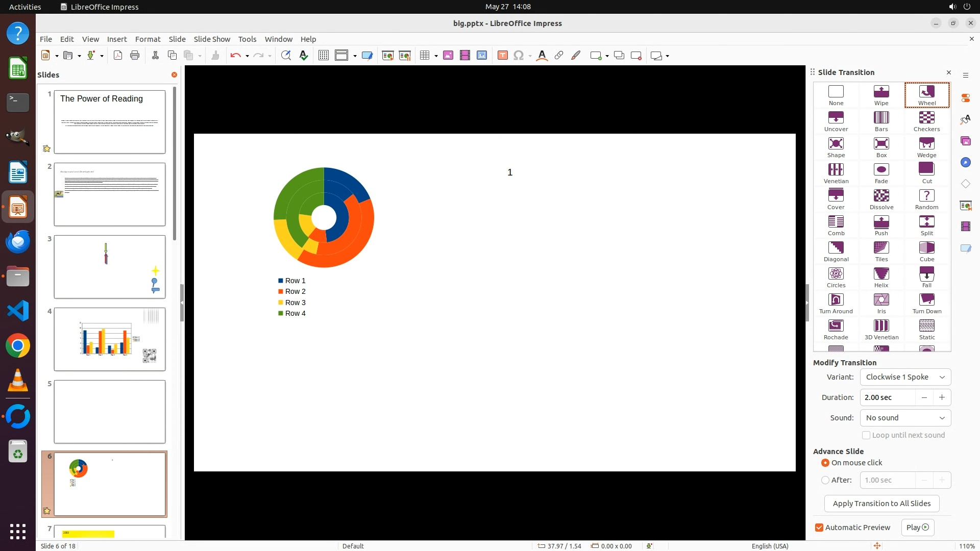Screen dimensions: 980x551
Task: Click the Insert Table toolbar icon
Action: (424, 56)
